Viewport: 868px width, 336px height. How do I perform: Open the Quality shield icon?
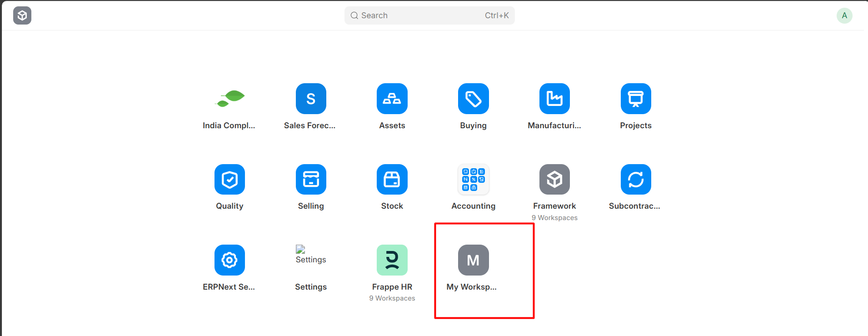(x=229, y=179)
